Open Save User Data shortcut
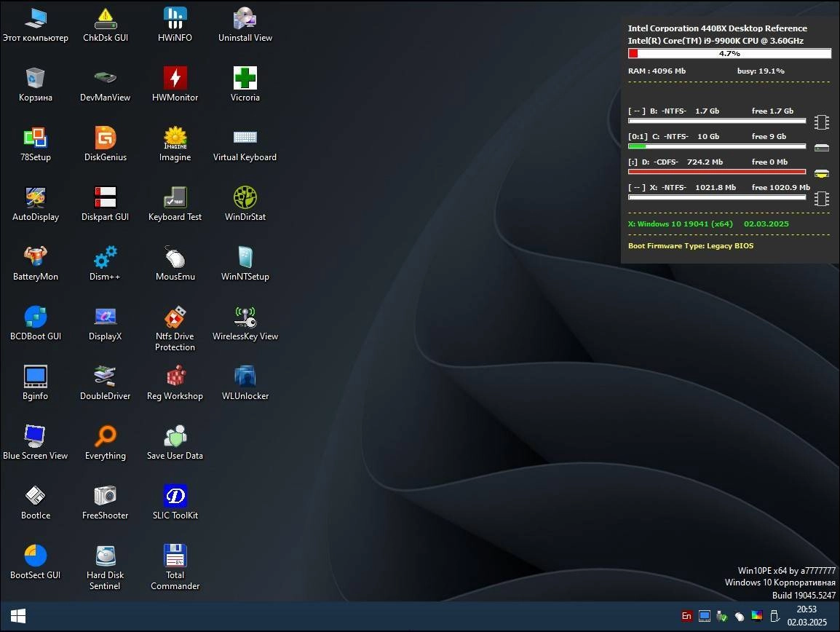 (175, 442)
